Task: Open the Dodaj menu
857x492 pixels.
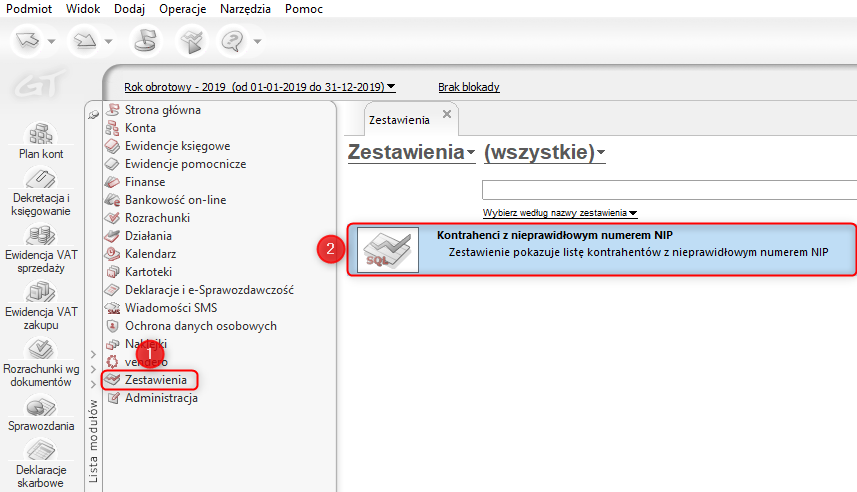Action: tap(130, 9)
